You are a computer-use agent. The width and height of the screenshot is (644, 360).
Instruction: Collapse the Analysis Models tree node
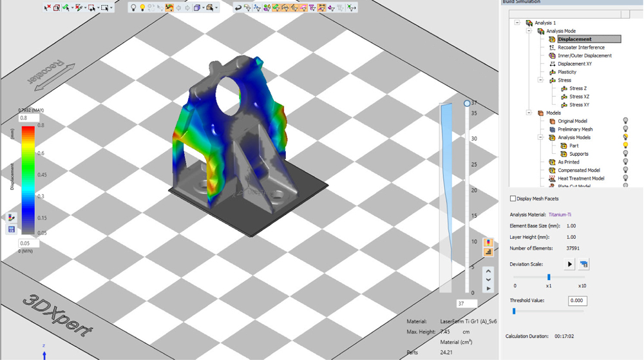(540, 137)
